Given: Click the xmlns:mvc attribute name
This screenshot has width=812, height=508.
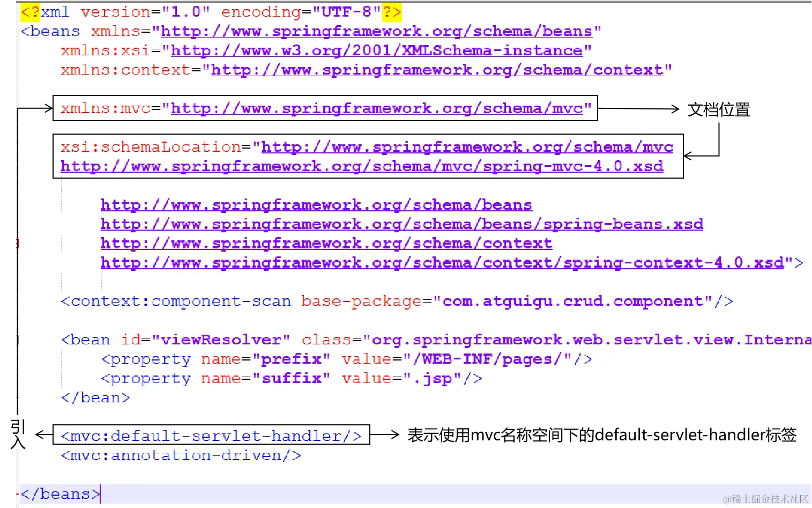Looking at the screenshot, I should click(105, 109).
